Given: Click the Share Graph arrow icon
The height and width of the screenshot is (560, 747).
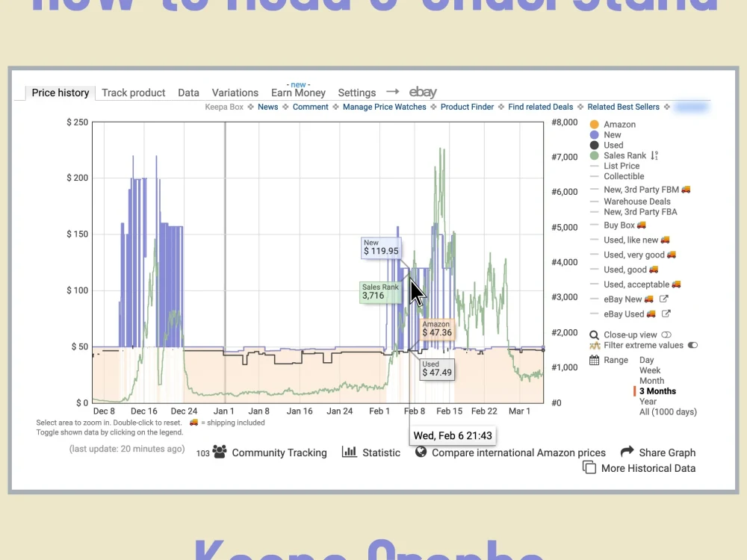Looking at the screenshot, I should click(x=627, y=451).
